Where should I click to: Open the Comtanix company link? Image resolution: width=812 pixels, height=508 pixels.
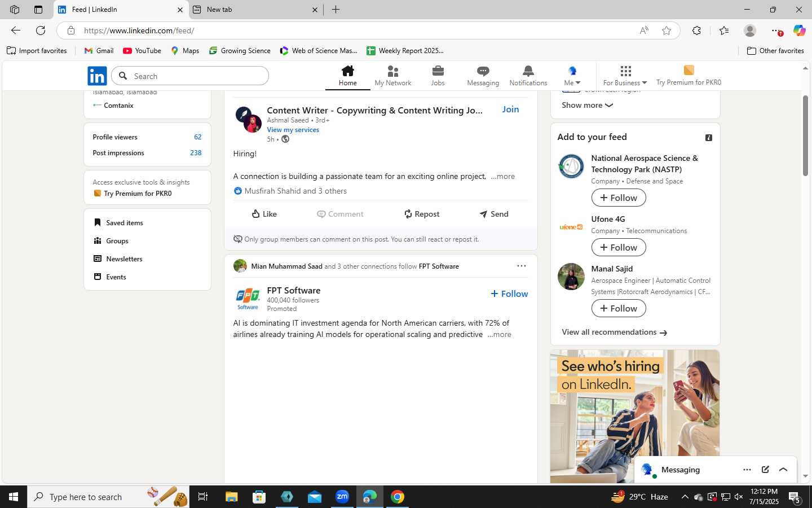pos(118,106)
